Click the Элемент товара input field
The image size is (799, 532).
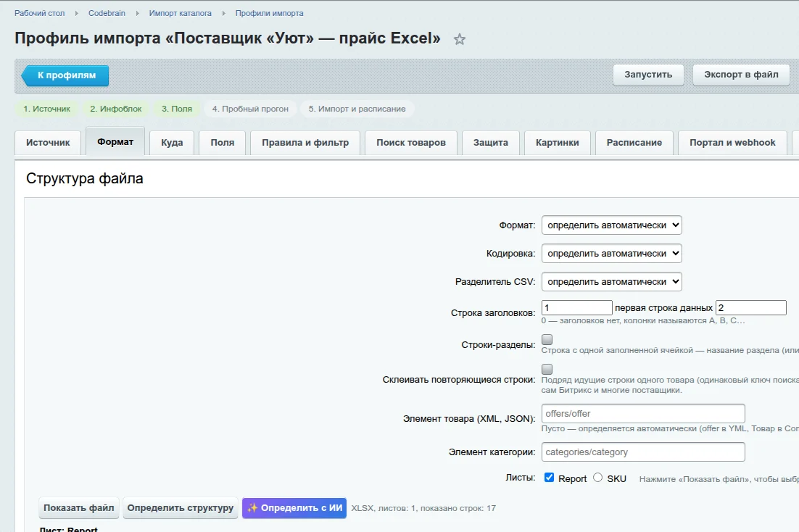point(643,414)
